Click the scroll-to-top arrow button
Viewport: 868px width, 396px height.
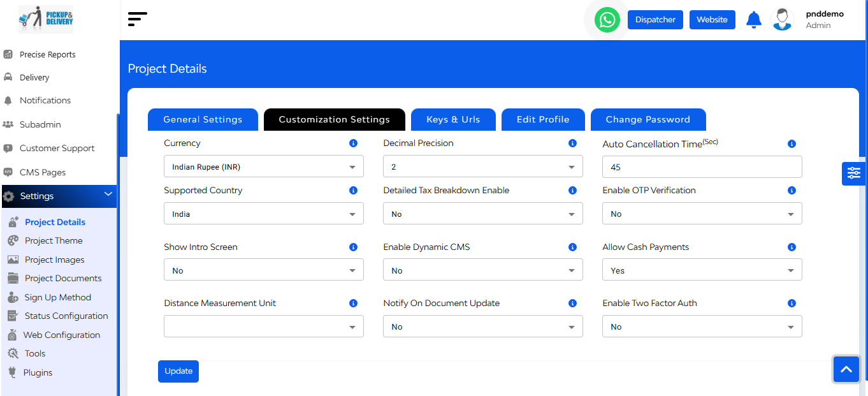tap(846, 369)
